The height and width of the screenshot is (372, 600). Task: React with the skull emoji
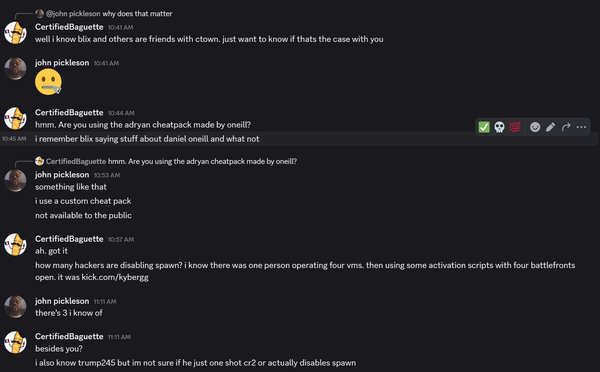point(499,127)
